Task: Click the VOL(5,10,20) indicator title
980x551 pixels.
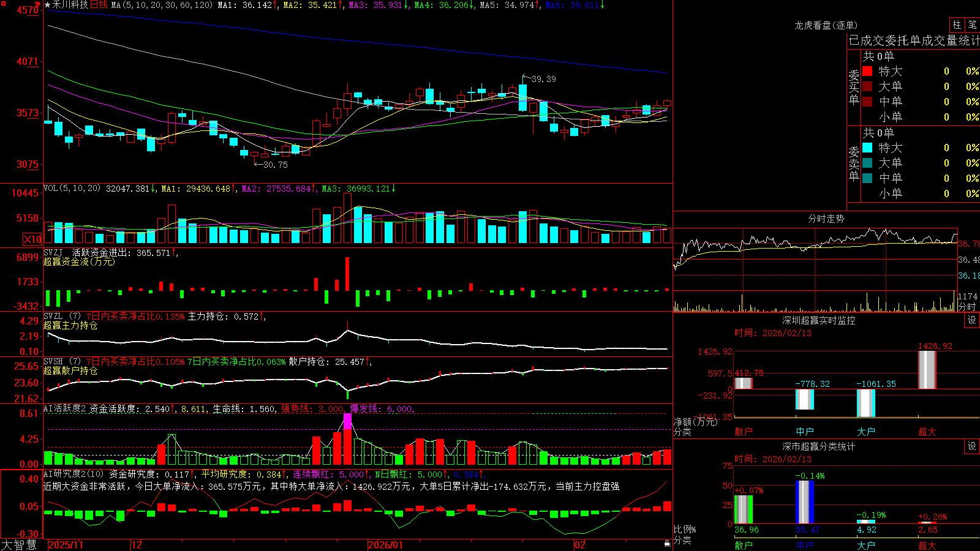Action: pyautogui.click(x=72, y=189)
